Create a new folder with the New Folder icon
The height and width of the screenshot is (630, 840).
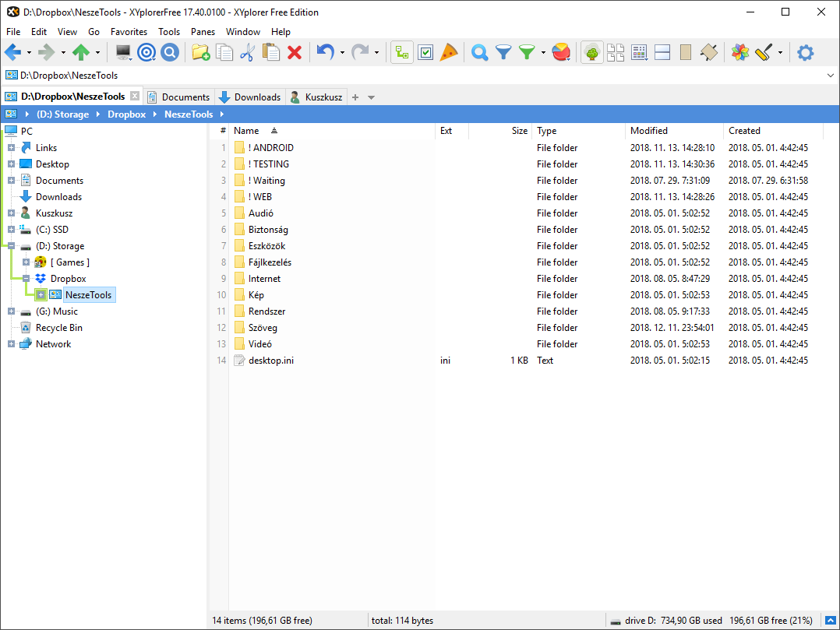200,52
